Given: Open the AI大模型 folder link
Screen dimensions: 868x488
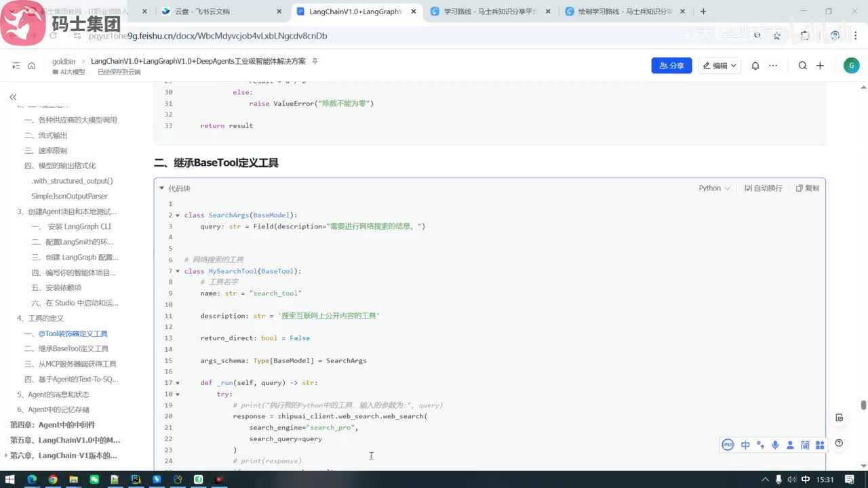Looking at the screenshot, I should point(68,72).
